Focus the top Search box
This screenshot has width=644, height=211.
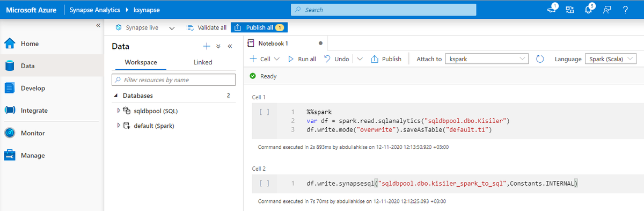click(x=383, y=10)
